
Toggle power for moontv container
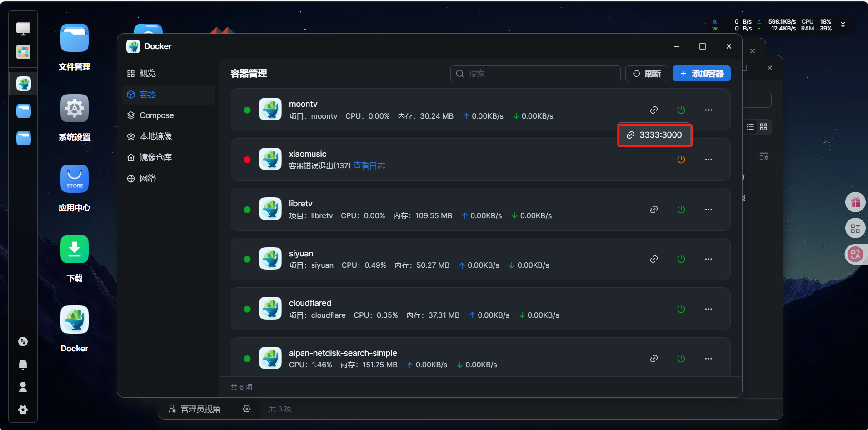[681, 110]
